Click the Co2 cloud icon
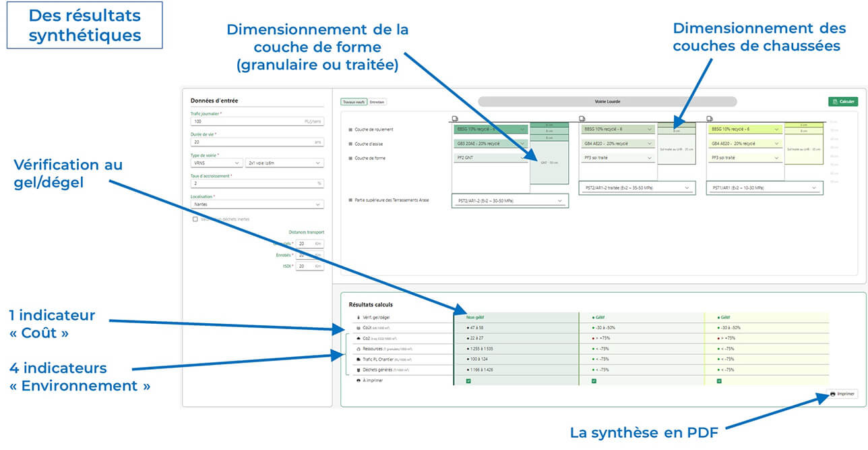Image resolution: width=868 pixels, height=450 pixels. (x=358, y=338)
